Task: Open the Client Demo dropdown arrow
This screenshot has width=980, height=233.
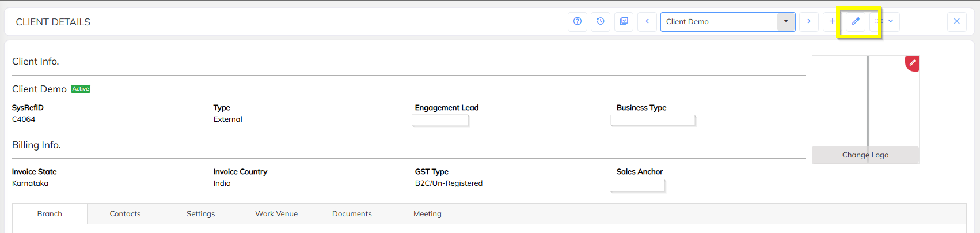Action: click(x=786, y=21)
